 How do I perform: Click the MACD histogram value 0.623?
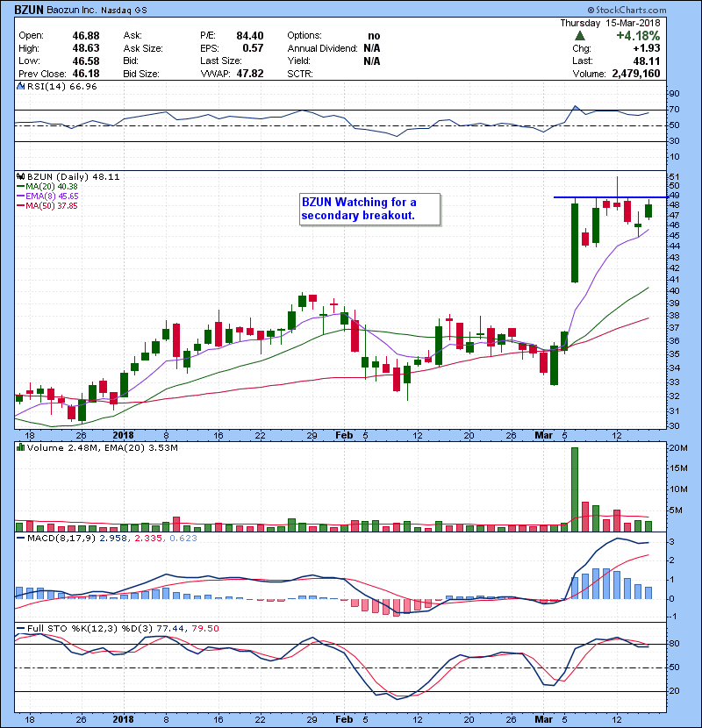[183, 539]
